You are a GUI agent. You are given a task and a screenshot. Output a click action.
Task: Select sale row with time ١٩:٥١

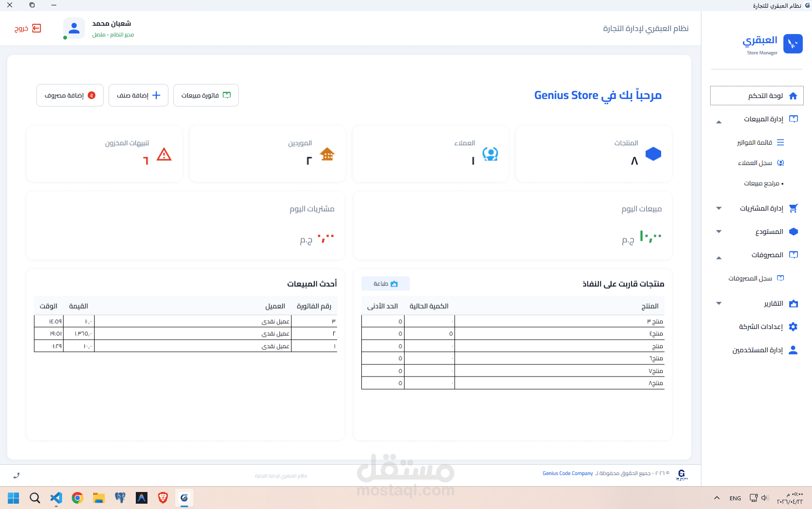click(185, 333)
